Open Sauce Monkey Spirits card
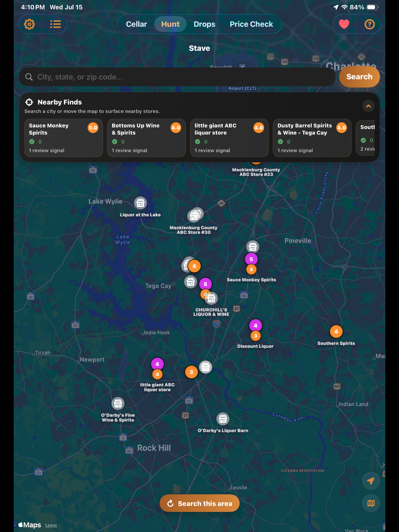399x532 pixels. pyautogui.click(x=63, y=138)
